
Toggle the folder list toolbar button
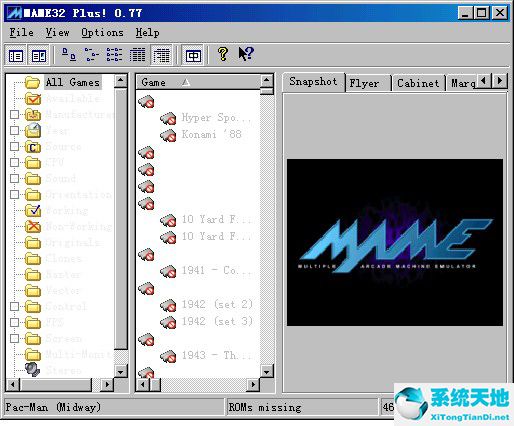(x=16, y=56)
